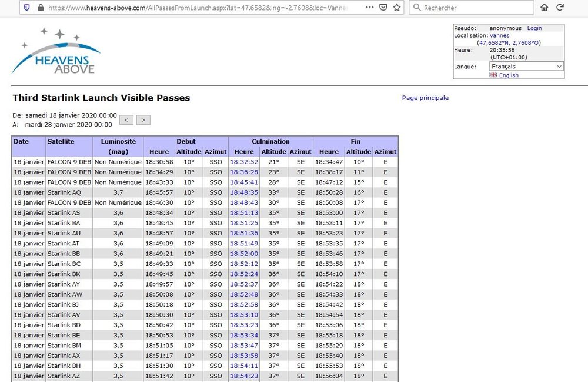Open culmination time 18:32:52 pass details

coord(244,162)
